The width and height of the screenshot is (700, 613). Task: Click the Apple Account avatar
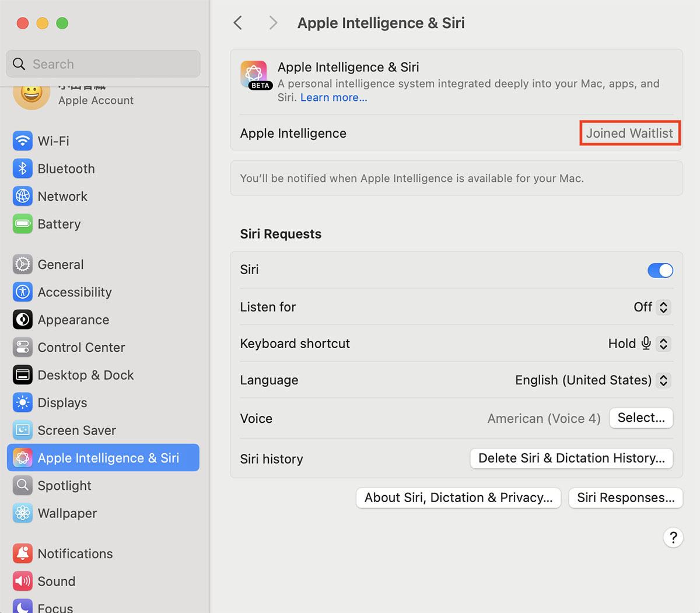pos(32,97)
